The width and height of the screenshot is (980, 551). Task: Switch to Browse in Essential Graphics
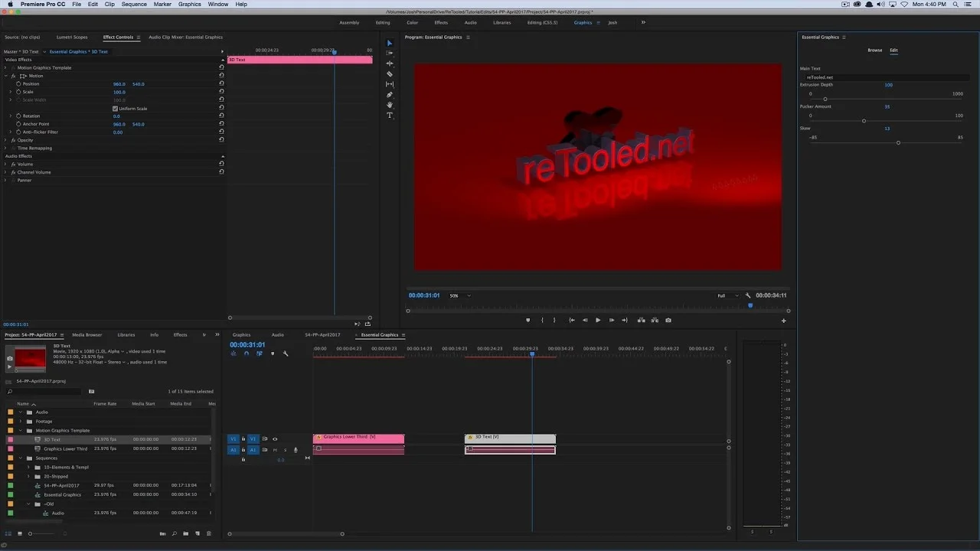[874, 51]
